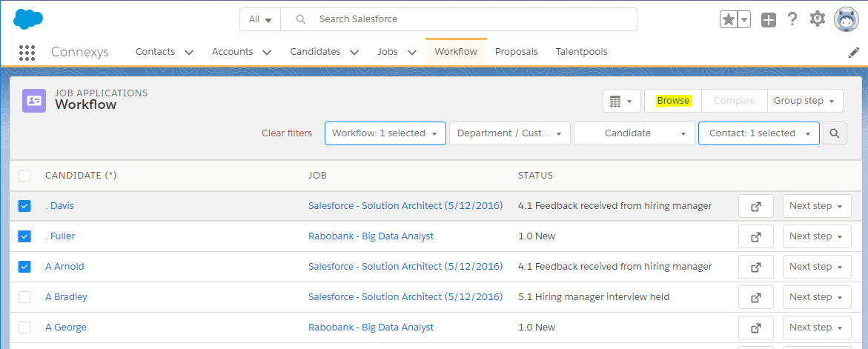Screen dimensions: 868x349
Task: Open the A Bradley application in new window
Action: pos(755,297)
